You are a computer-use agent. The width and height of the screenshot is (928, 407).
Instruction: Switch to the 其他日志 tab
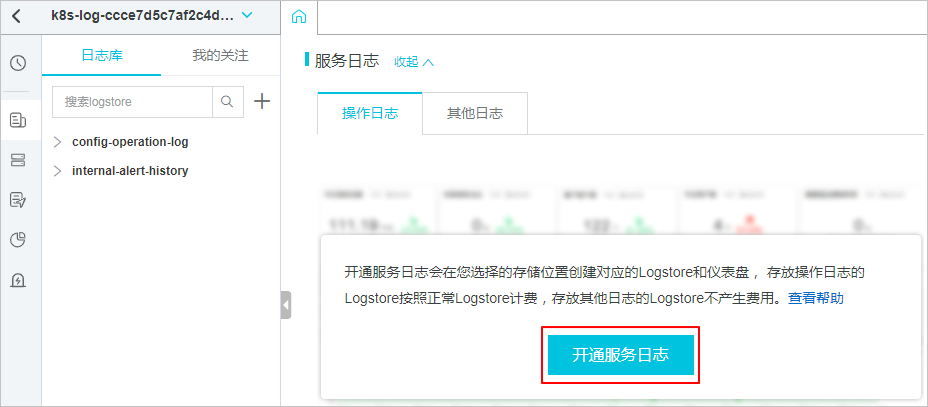tap(475, 114)
